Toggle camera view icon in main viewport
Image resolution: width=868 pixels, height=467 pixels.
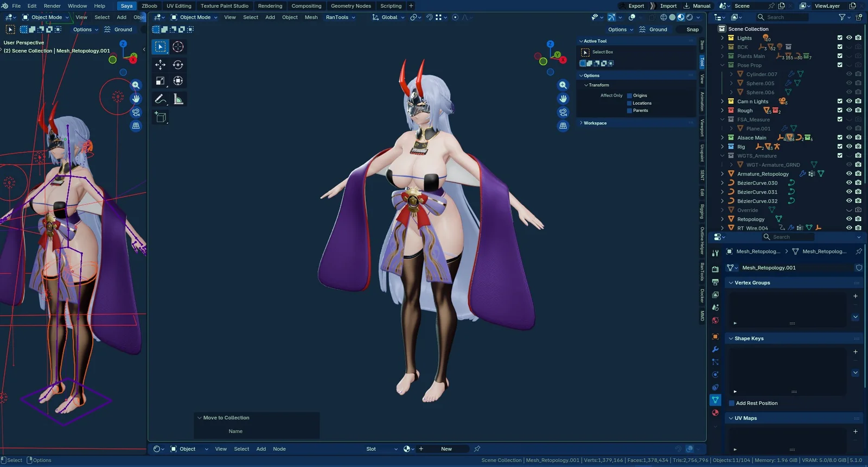click(x=563, y=112)
